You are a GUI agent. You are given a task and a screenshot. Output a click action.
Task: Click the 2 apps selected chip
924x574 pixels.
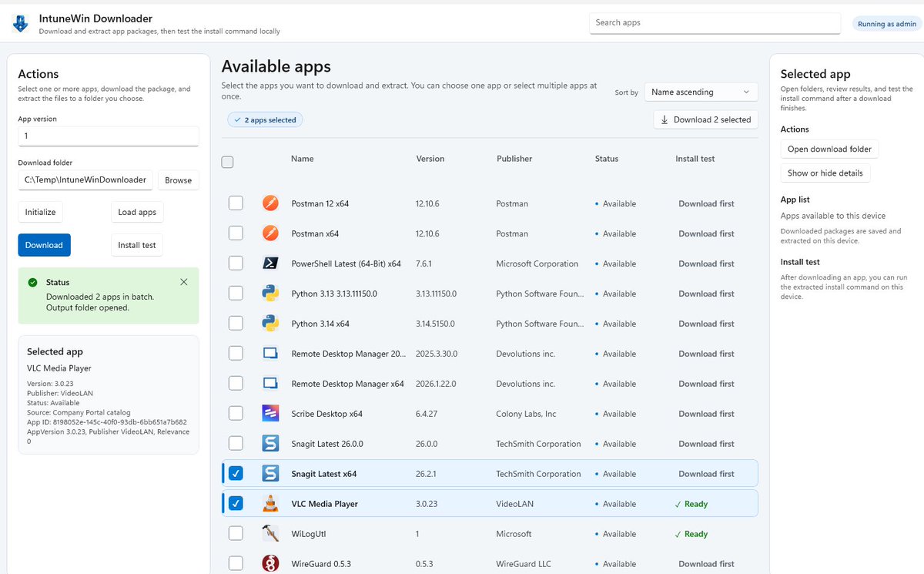coord(265,120)
